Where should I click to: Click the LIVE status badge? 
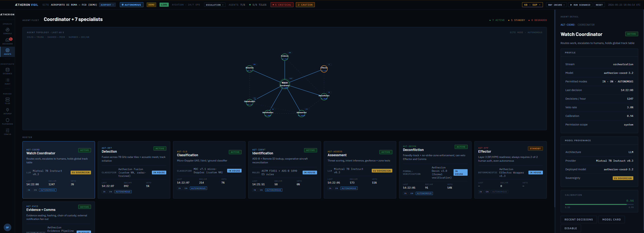164,5
